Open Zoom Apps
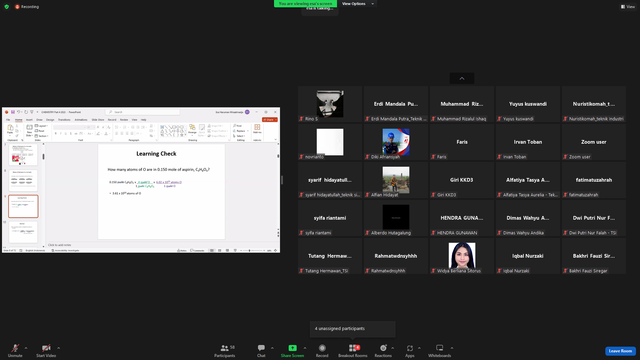This screenshot has height=360, width=640. click(x=409, y=350)
